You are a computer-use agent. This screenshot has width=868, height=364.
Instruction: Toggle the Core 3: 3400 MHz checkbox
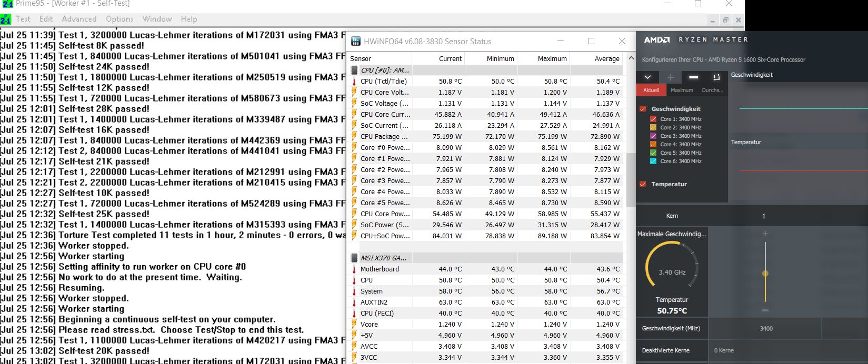pos(653,136)
